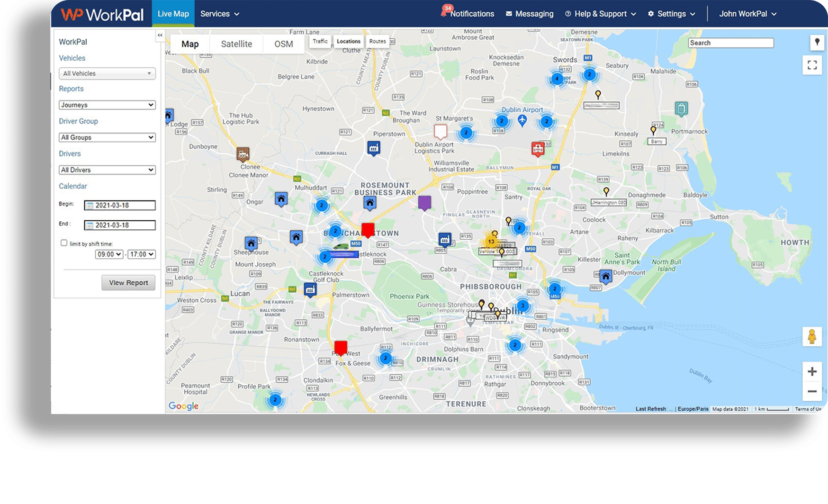Viewport: 828px width, 504px height.
Task: Open the John WorkPal account menu
Action: pyautogui.click(x=748, y=14)
